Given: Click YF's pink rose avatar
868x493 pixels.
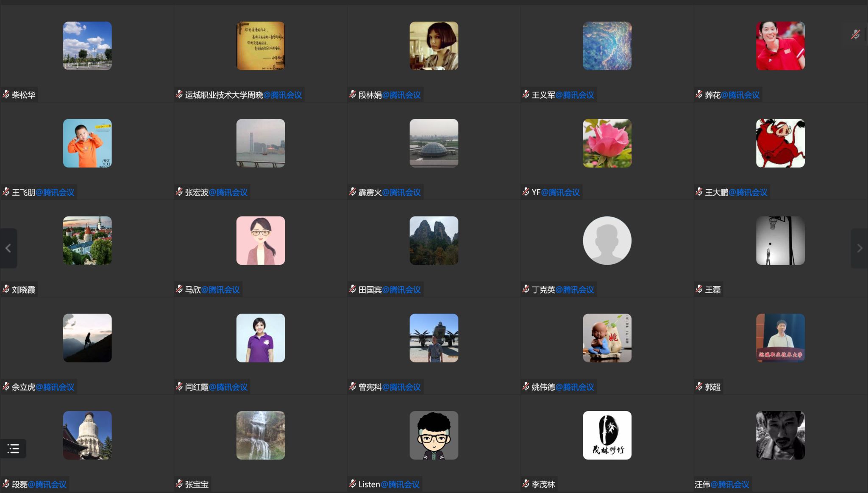Looking at the screenshot, I should (607, 143).
